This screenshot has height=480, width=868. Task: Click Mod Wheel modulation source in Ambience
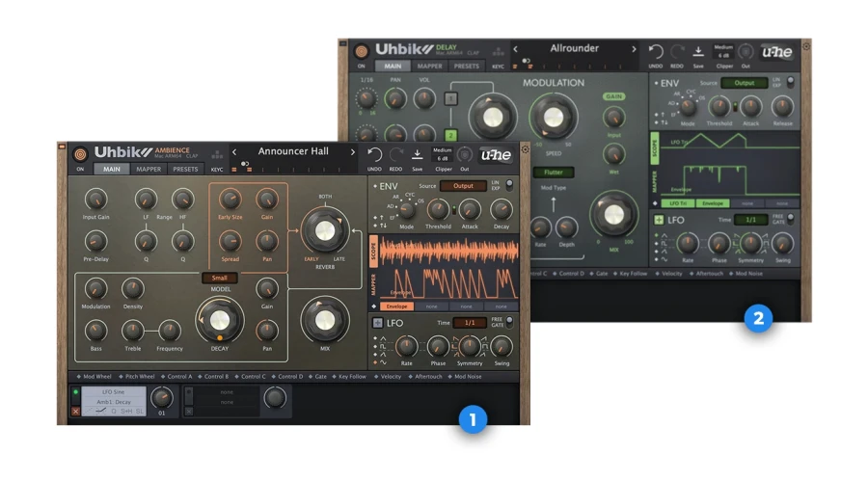[94, 377]
